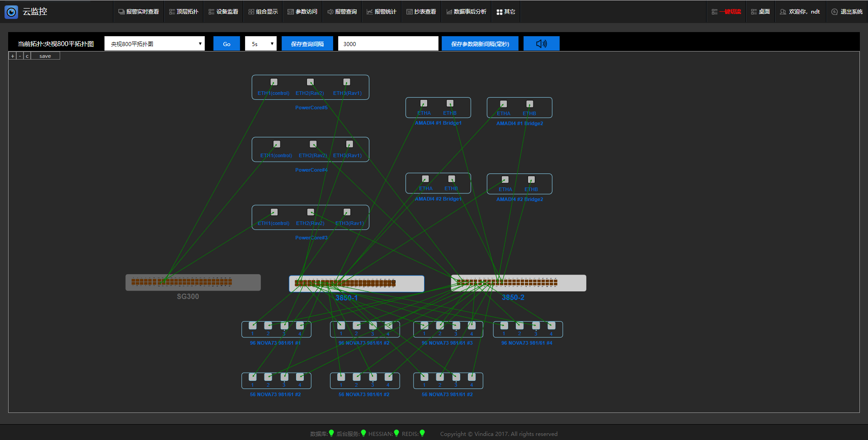Open the 报警实时查看 menu item
The height and width of the screenshot is (440, 868).
[139, 12]
